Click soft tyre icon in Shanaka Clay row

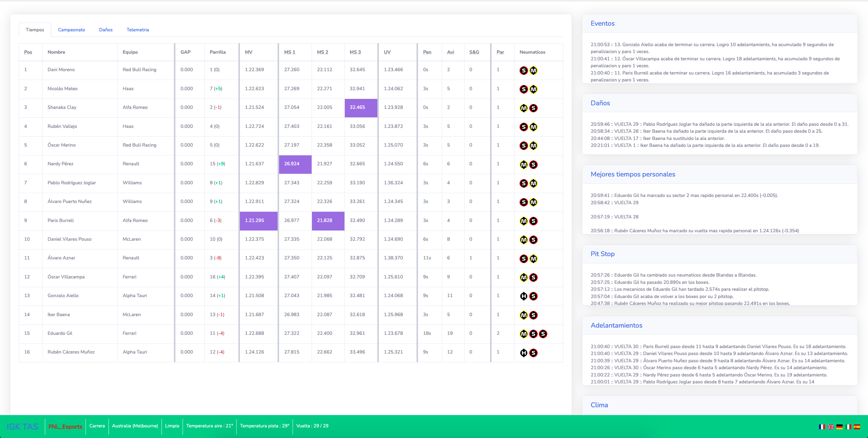533,108
